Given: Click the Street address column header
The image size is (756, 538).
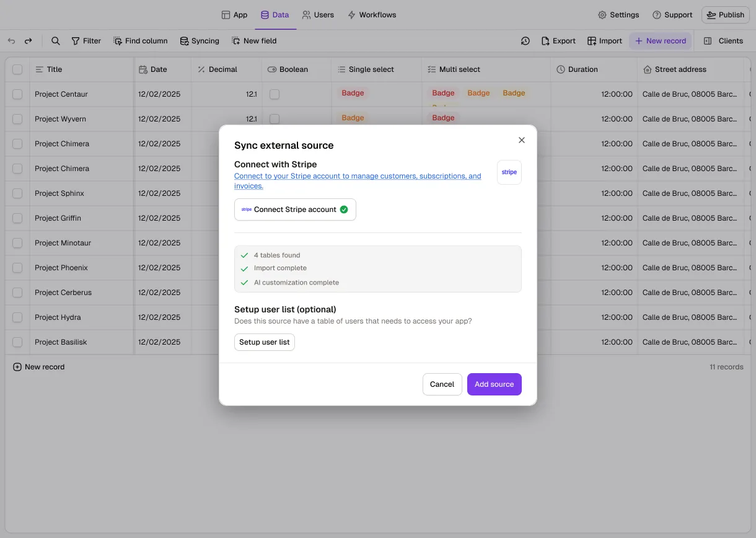Looking at the screenshot, I should click(690, 69).
